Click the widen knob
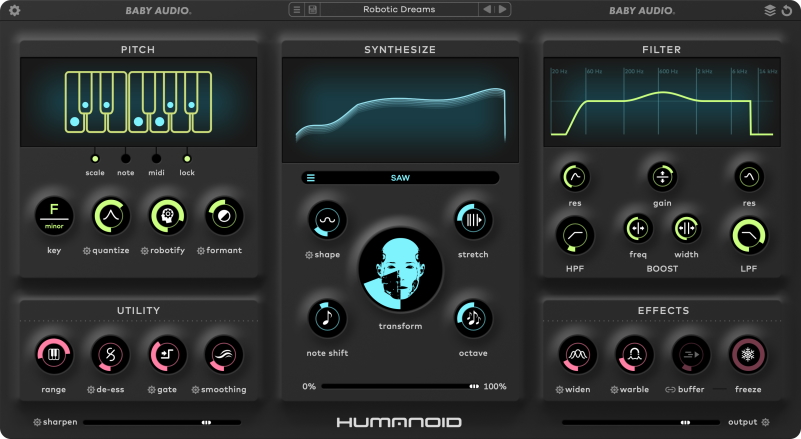 click(x=578, y=354)
